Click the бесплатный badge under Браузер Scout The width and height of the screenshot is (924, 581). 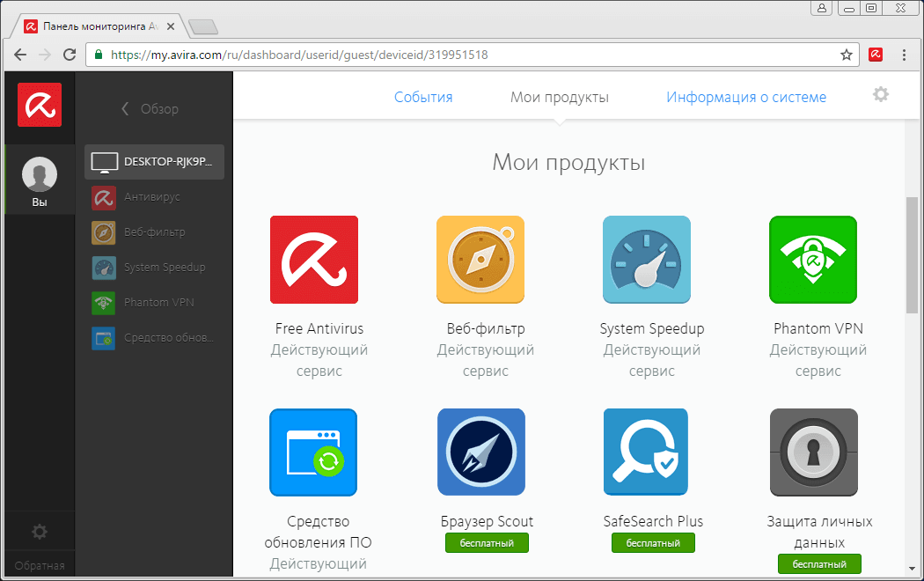point(487,542)
